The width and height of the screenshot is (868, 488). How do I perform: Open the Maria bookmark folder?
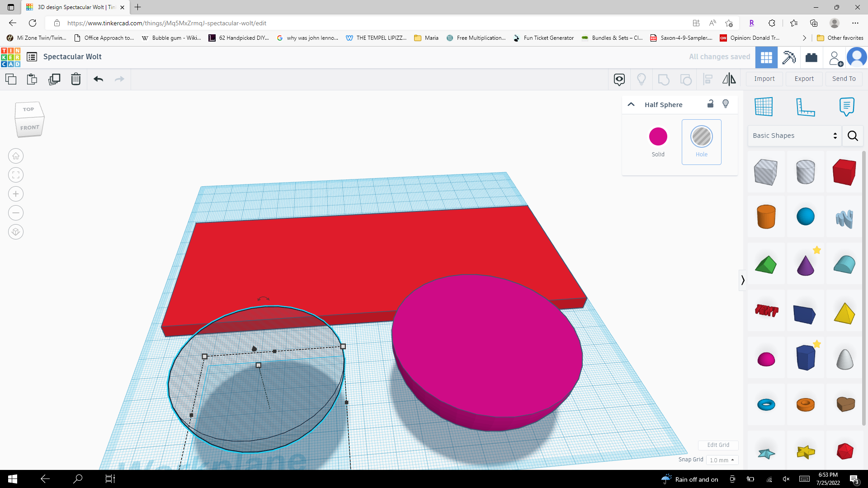click(x=426, y=38)
